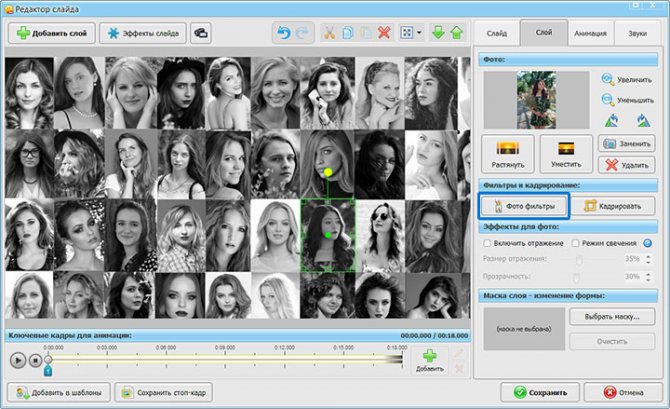Open the Выбрать маску mask chooser

click(610, 317)
